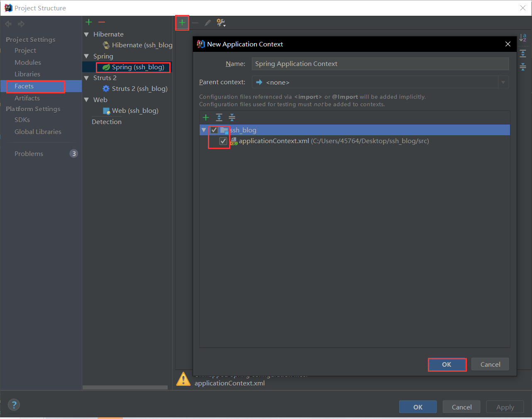
Task: Collapse the Hibernate tree node
Action: coord(87,34)
